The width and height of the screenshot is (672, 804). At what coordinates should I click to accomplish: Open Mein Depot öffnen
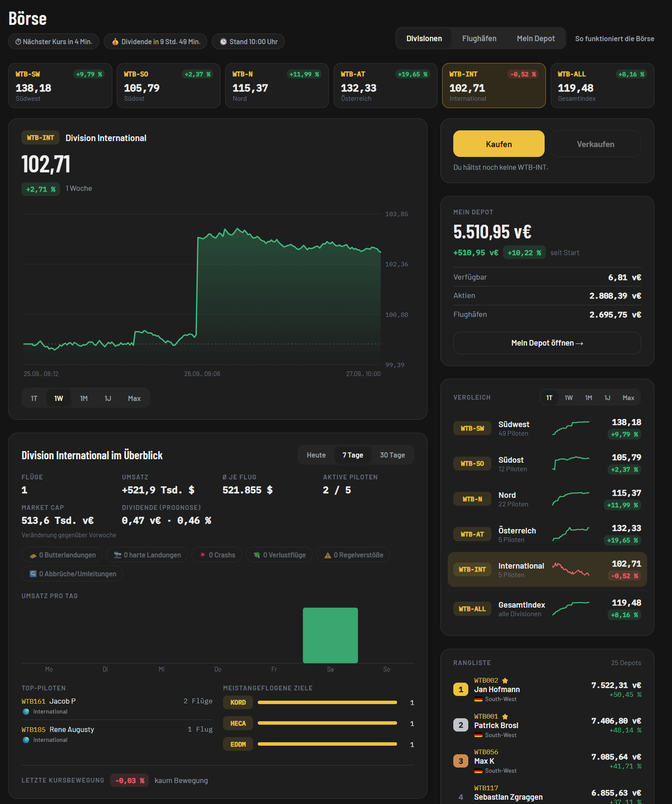tap(547, 343)
